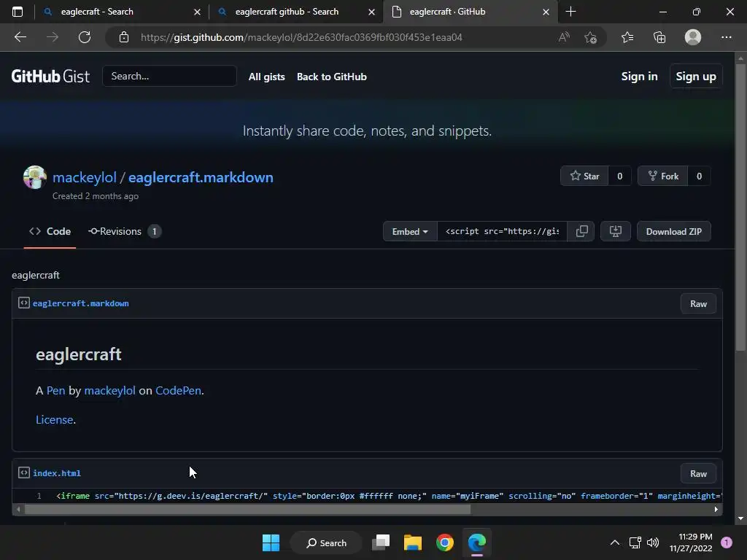Click the Sign up button
The width and height of the screenshot is (747, 560).
(695, 76)
